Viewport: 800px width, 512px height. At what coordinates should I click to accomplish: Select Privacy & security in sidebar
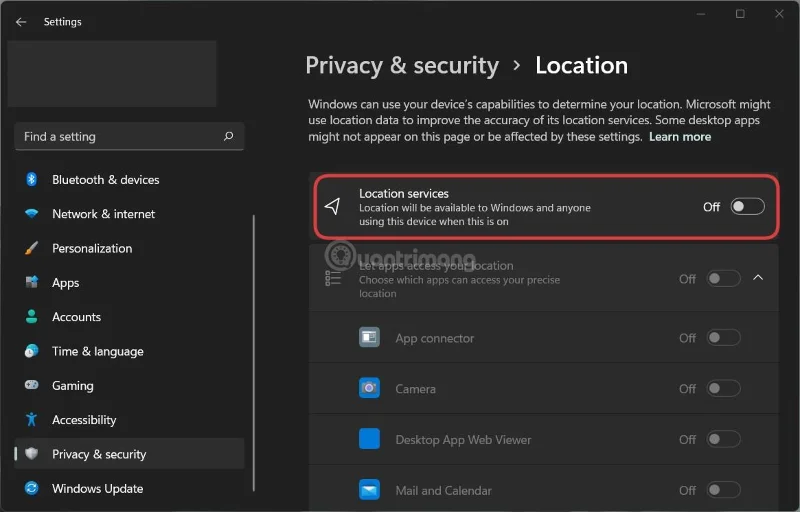click(129, 454)
